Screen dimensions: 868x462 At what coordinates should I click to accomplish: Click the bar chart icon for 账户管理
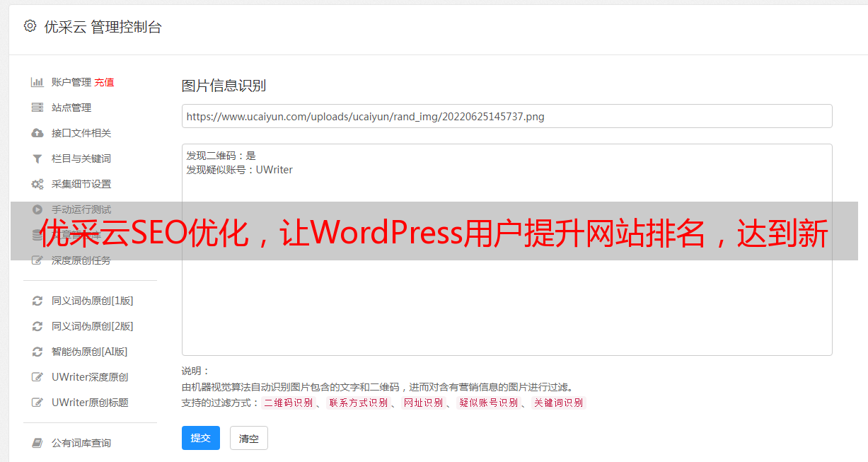pyautogui.click(x=37, y=82)
